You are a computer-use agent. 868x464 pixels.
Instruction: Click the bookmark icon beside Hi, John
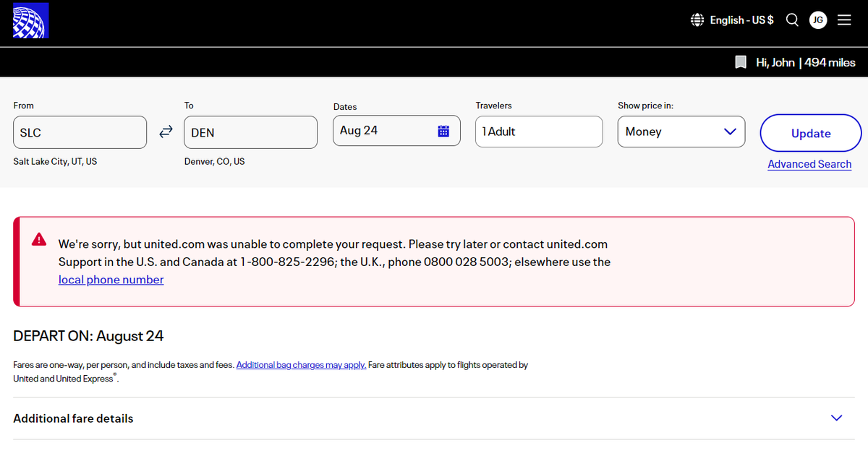click(x=741, y=63)
